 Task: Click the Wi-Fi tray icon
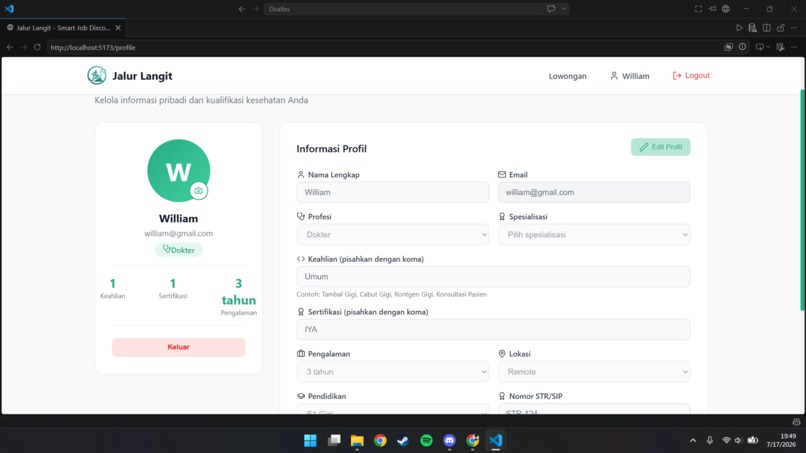[726, 441]
